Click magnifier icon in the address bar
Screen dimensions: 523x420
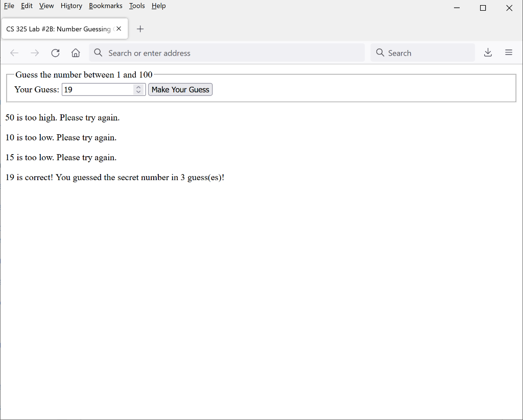tap(98, 53)
